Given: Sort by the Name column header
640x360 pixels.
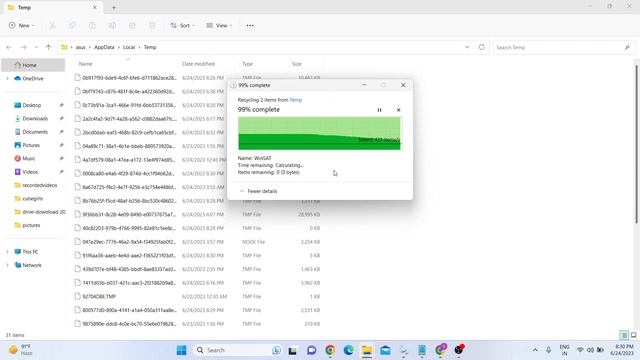Looking at the screenshot, I should [x=86, y=64].
